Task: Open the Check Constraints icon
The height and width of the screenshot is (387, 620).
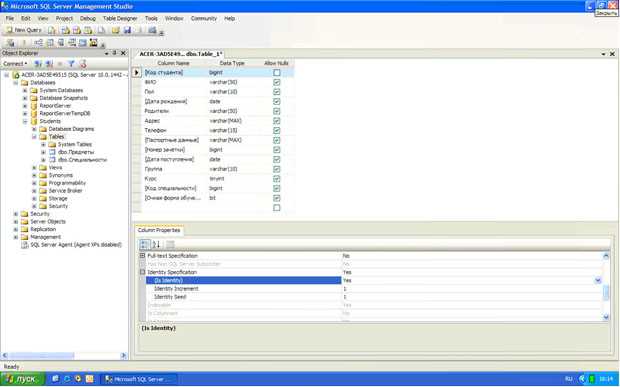Action: [x=83, y=42]
